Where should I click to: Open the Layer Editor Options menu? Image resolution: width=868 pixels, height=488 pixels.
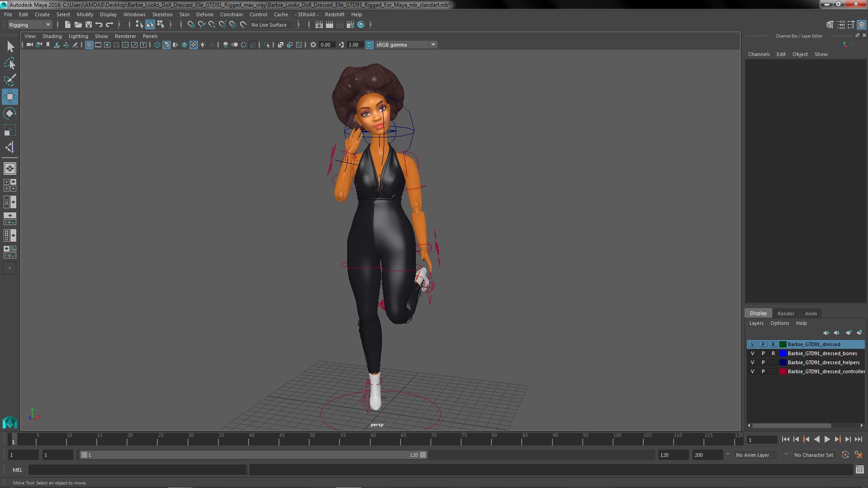click(780, 323)
